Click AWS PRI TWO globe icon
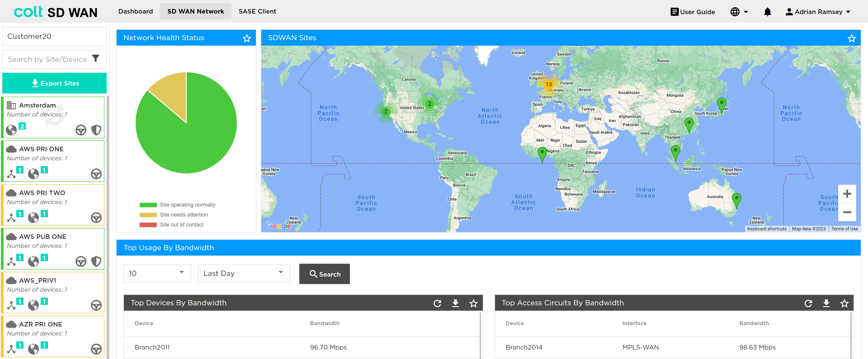The image size is (868, 359). (x=33, y=217)
